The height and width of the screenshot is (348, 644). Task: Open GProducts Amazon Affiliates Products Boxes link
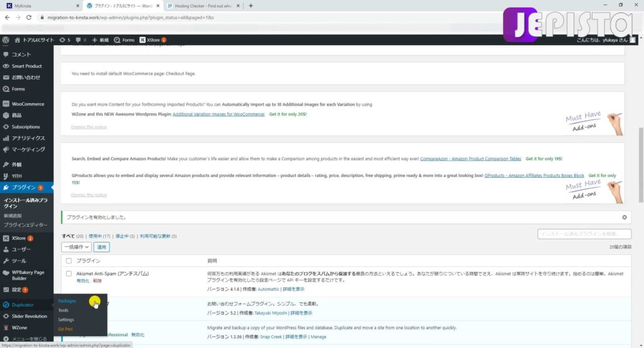click(534, 175)
